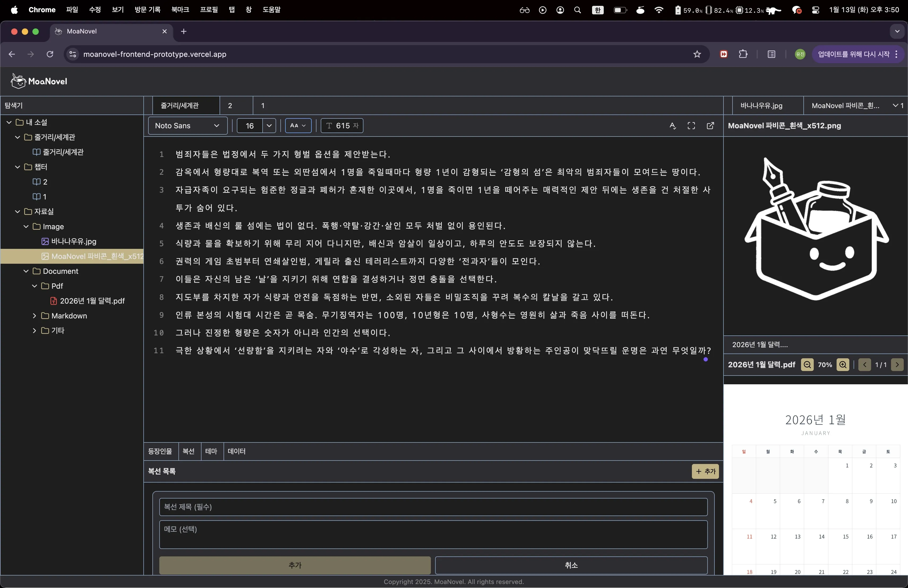Image resolution: width=908 pixels, height=588 pixels.
Task: Click the 복선 제목 input field
Action: [x=433, y=507]
